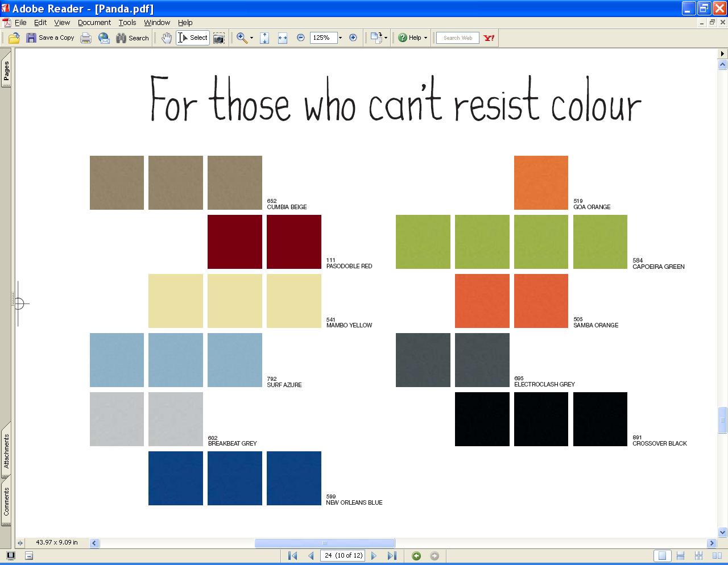Viewport: 728px width, 565px height.
Task: Click the Yahoo search icon
Action: (x=489, y=38)
